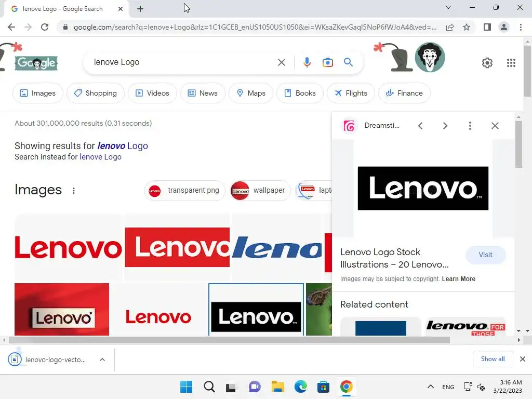Filter results by News

(203, 93)
